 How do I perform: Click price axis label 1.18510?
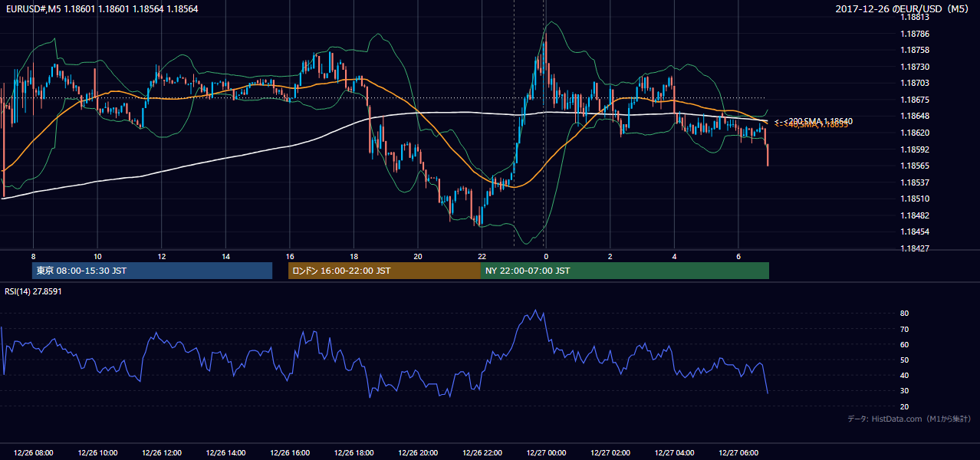pos(915,199)
